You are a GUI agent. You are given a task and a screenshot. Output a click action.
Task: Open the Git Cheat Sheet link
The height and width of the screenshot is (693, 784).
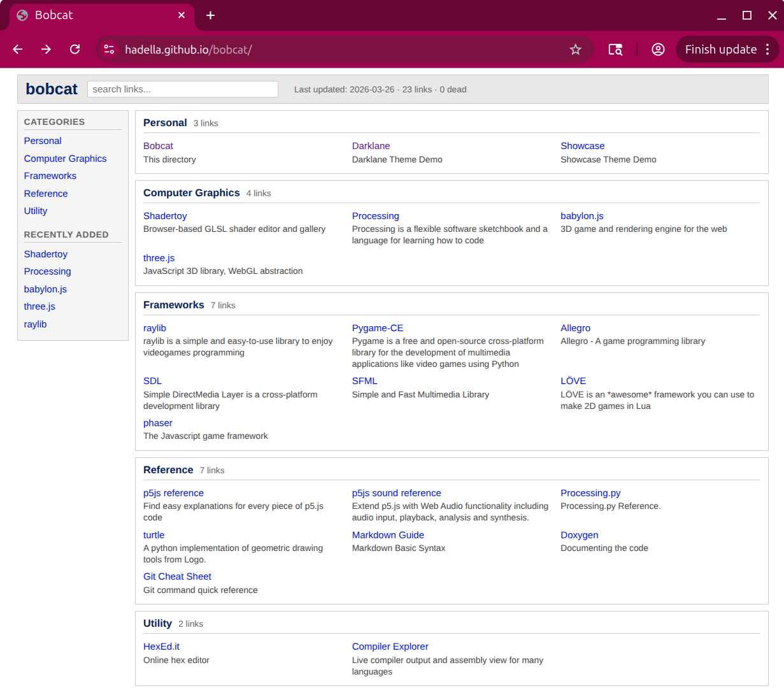coord(177,576)
